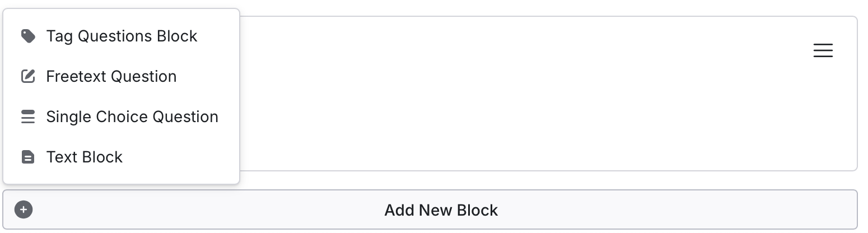Click the pencil-square icon for Freetext Question

[28, 76]
